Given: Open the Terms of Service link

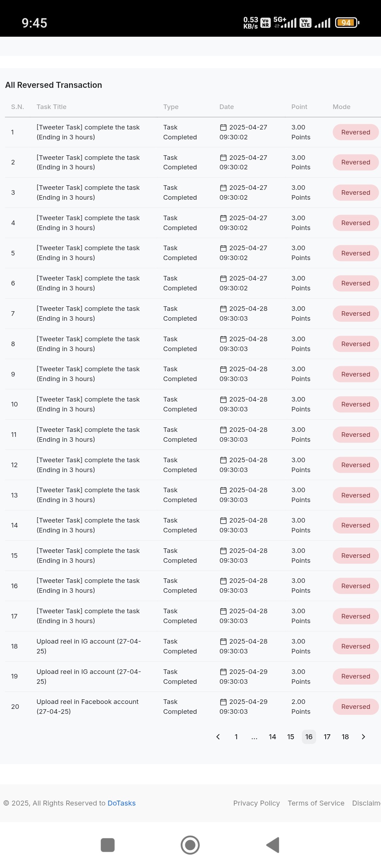Looking at the screenshot, I should [x=316, y=803].
